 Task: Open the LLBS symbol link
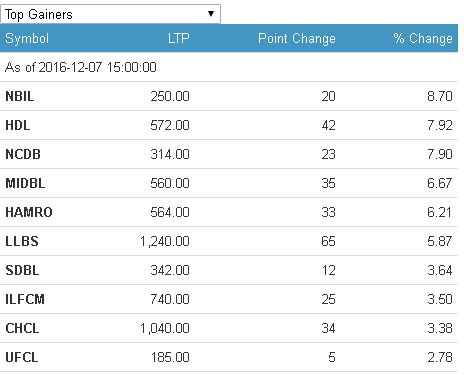pos(22,241)
